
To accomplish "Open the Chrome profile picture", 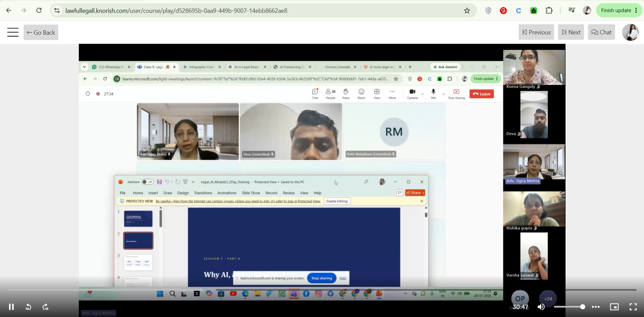I will (x=587, y=10).
